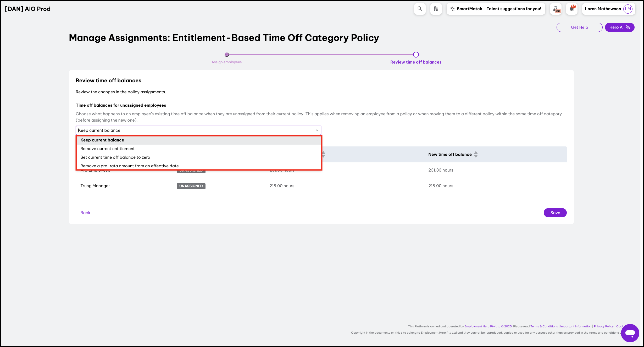Sort by New time off balance

coord(476,154)
